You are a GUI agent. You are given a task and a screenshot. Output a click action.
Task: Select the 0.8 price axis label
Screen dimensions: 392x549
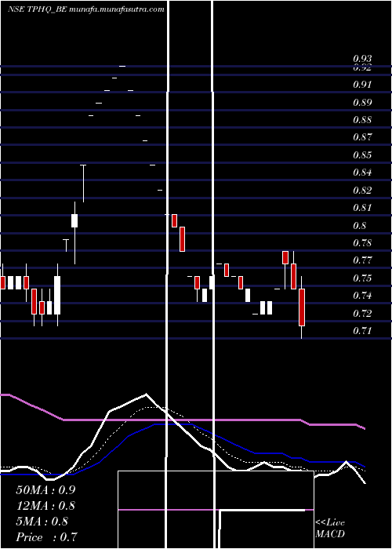tap(359, 226)
